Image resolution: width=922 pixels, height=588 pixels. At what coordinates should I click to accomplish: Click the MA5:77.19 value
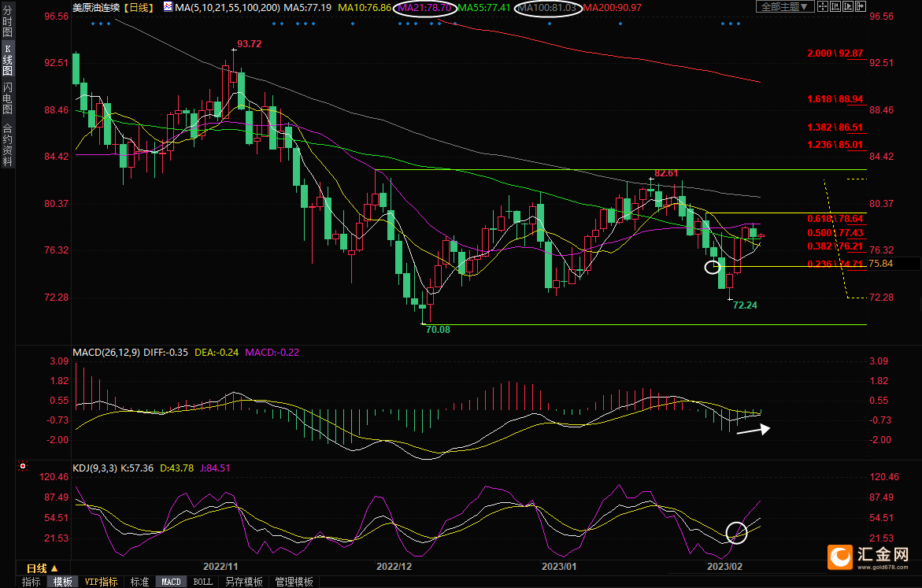(x=308, y=8)
